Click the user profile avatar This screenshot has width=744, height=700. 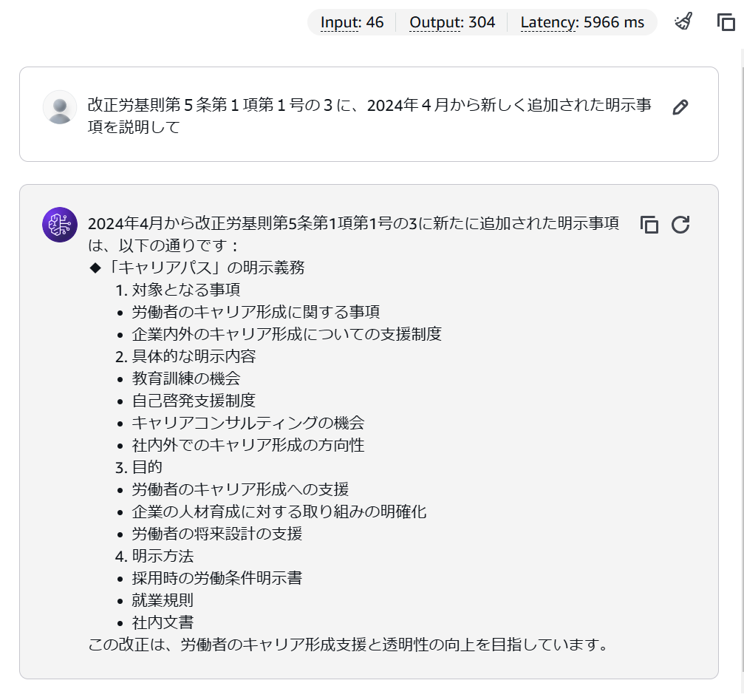(x=59, y=108)
